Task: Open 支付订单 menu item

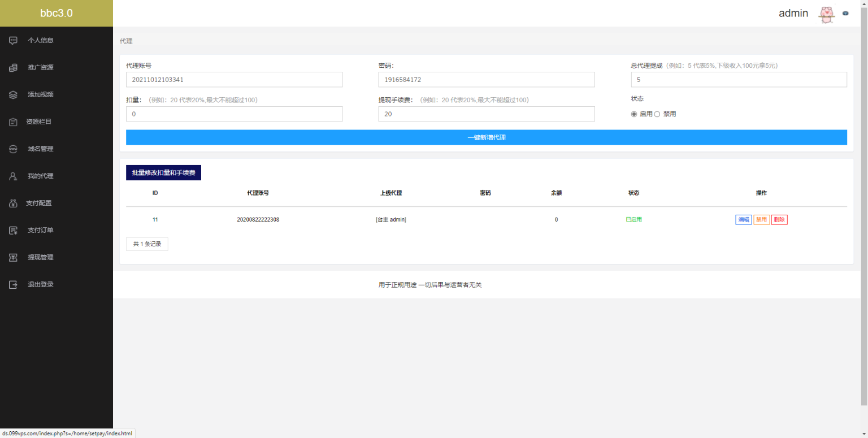Action: click(40, 230)
